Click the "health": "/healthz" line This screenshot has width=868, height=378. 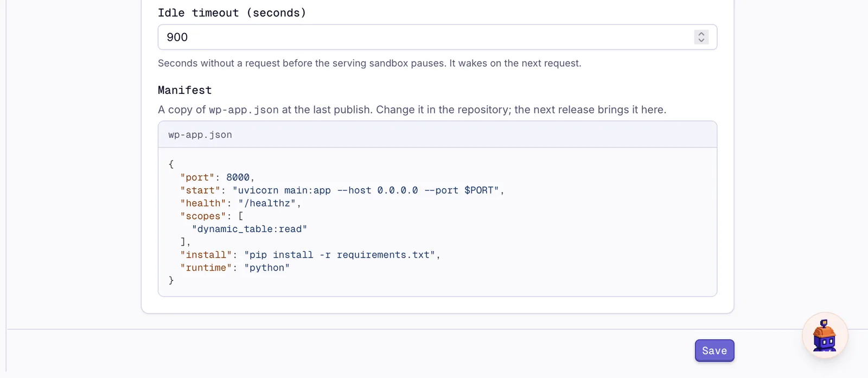(241, 203)
